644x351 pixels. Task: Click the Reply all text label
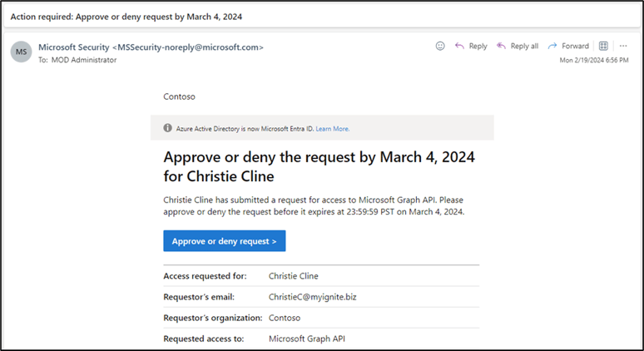tap(524, 46)
